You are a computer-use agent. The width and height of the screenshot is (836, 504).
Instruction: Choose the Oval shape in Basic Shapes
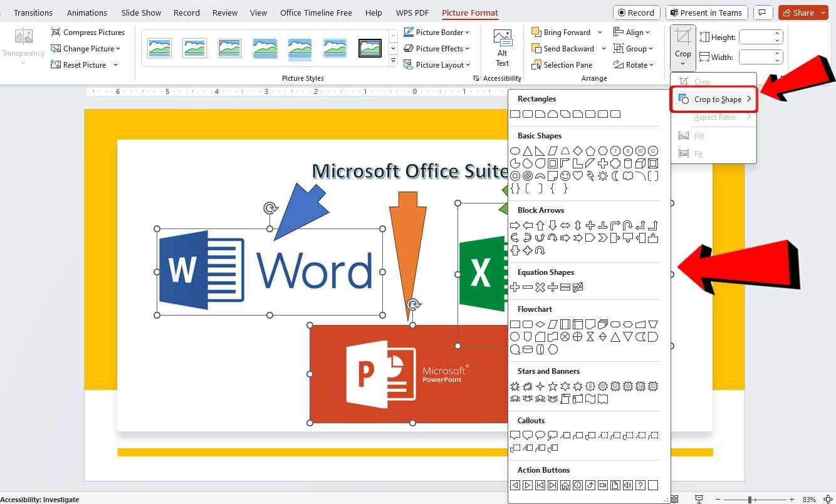515,151
